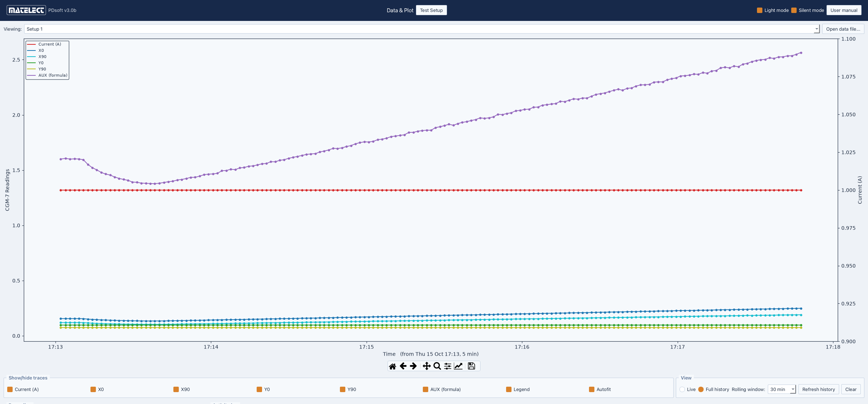
Task: Click the Home reset view icon
Action: point(393,366)
